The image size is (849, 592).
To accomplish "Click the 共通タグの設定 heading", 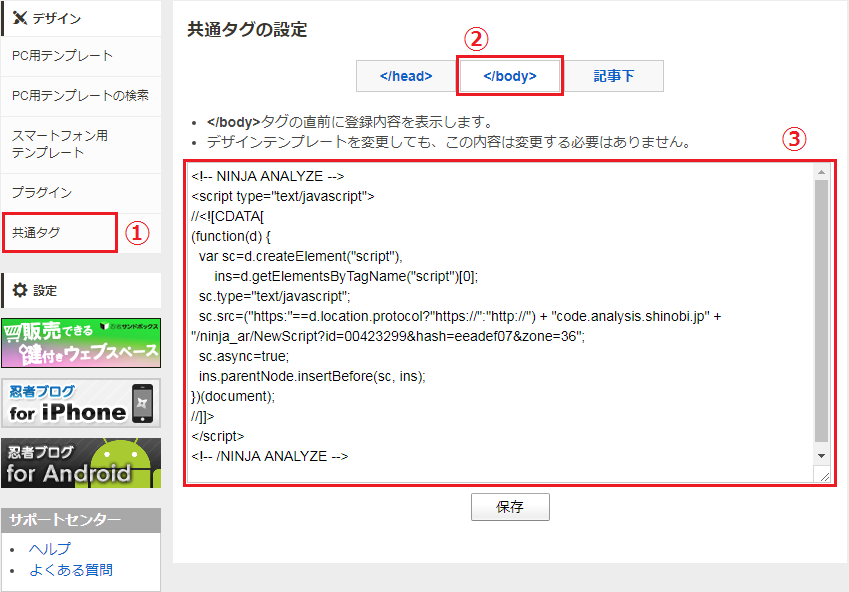I will (247, 29).
